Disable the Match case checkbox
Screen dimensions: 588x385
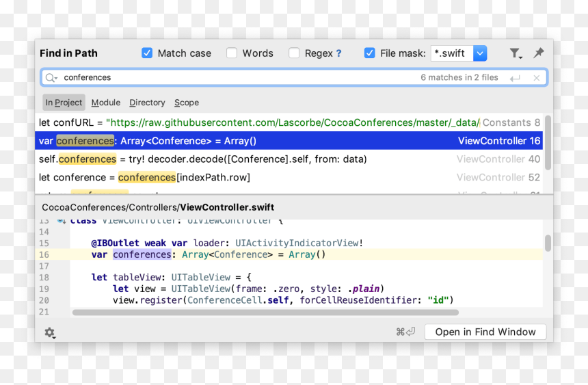tap(147, 53)
